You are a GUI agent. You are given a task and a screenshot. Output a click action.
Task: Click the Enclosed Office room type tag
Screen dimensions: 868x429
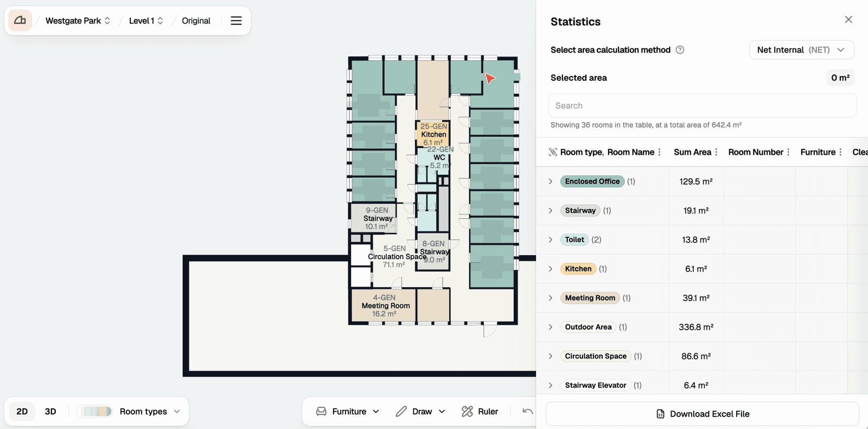[x=592, y=181]
